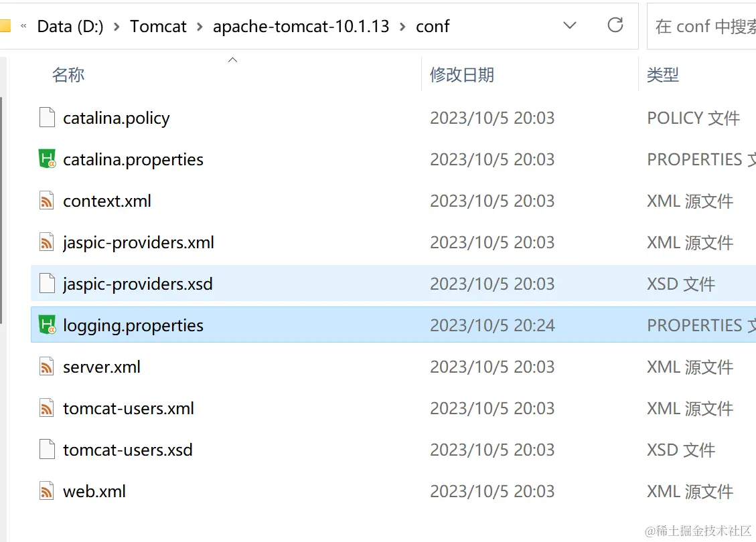Click the catalina.policy file icon
756x542 pixels.
(x=47, y=118)
